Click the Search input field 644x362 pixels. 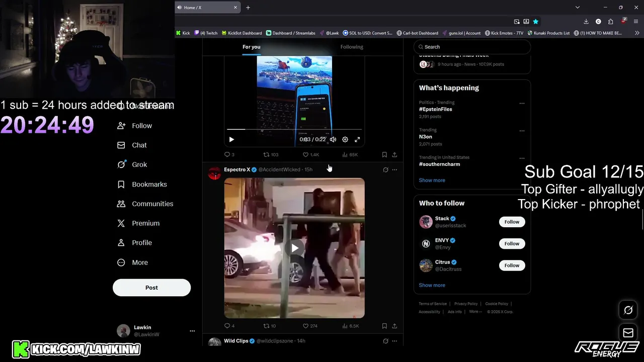(472, 47)
